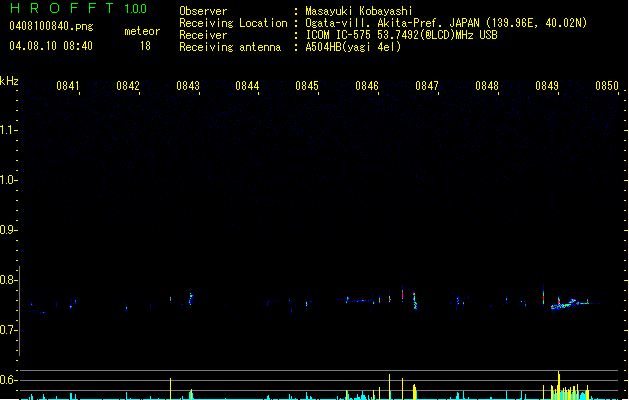Viewport: 629px width, 400px height.
Task: Click the 0843 time marker
Action: tap(188, 86)
